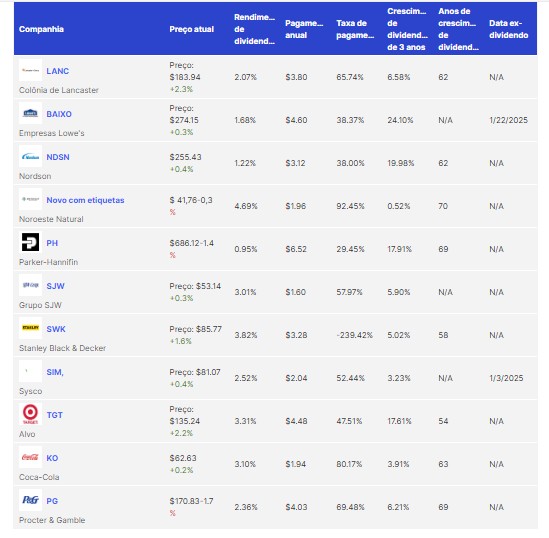Select the 17.61% Target dividend growth
The width and height of the screenshot is (549, 538).
coord(399,421)
